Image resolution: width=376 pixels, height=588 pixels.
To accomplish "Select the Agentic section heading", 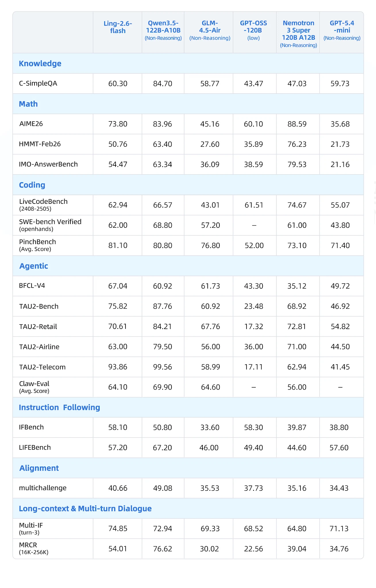I will (34, 266).
